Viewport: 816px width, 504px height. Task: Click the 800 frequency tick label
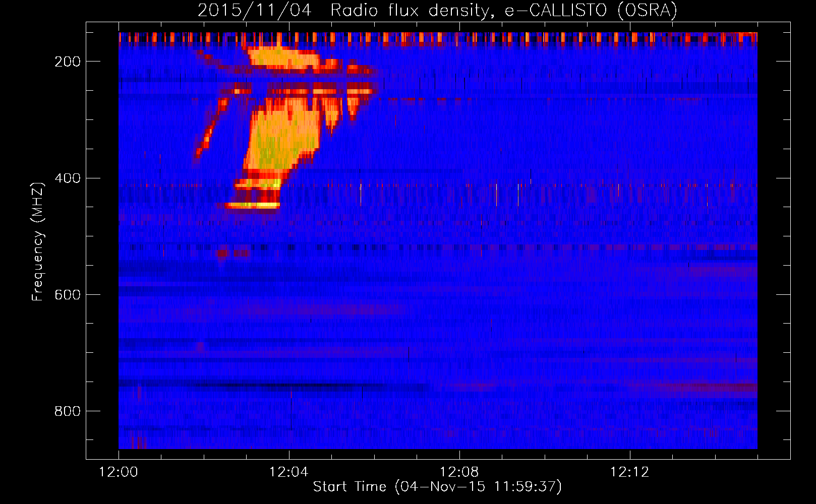click(x=68, y=411)
